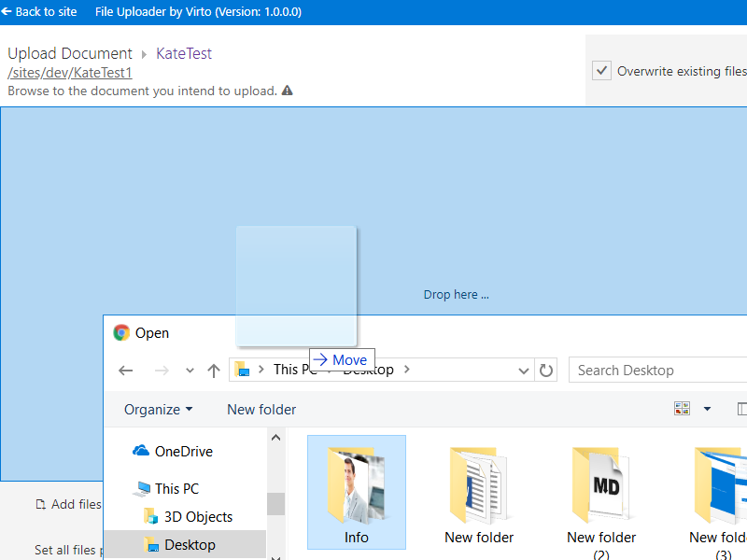Screen dimensions: 747x560
Task: Click the back navigation arrow in the Open dialog
Action: pyautogui.click(x=126, y=370)
